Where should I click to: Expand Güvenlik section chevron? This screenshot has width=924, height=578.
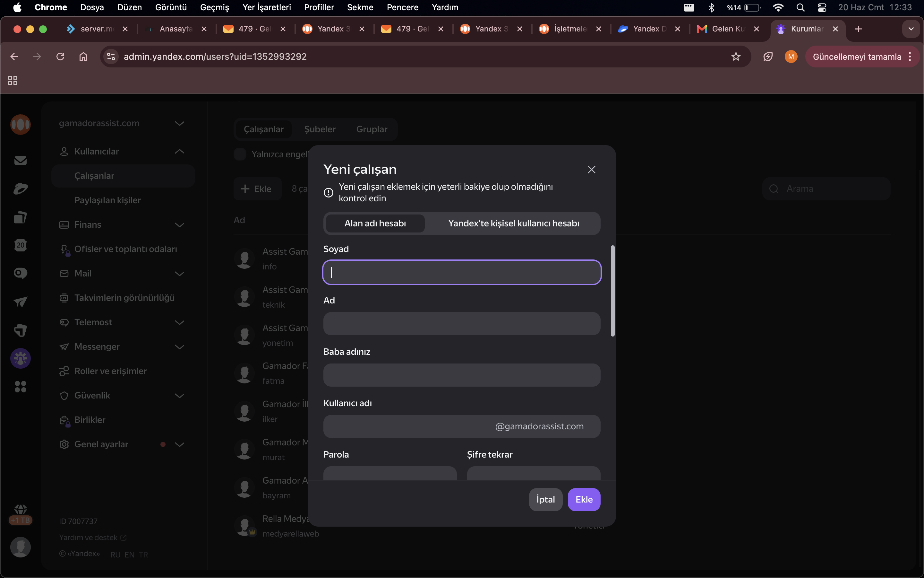pos(179,395)
